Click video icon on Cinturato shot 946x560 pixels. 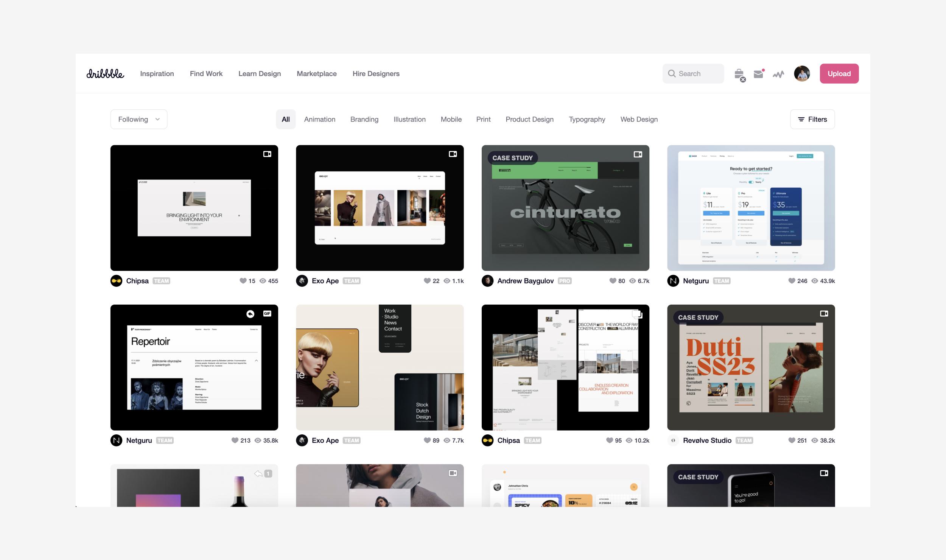[638, 154]
